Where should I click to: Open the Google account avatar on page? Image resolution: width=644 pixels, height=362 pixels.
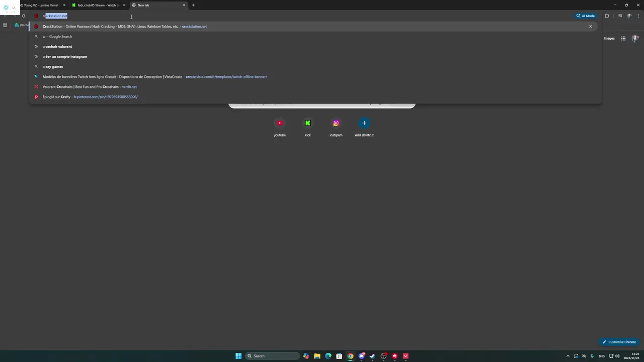click(x=635, y=38)
